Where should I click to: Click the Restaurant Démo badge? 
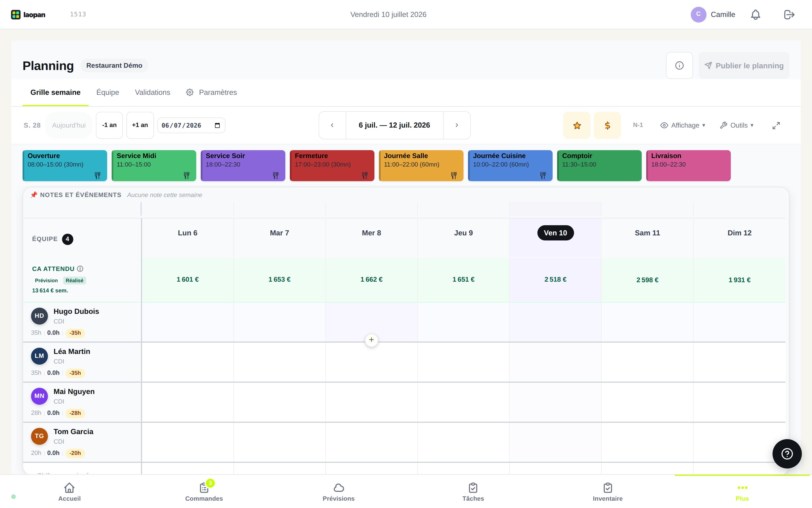[x=114, y=65]
